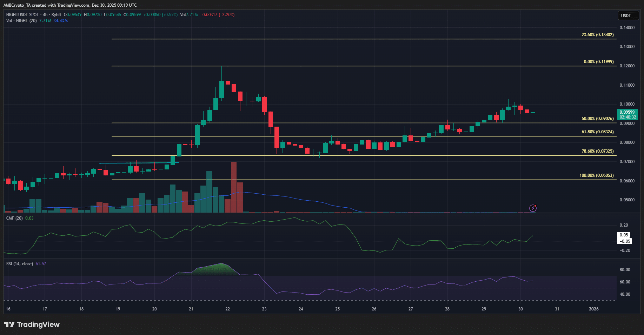Click the 30 date marker on the time axis

coord(520,309)
